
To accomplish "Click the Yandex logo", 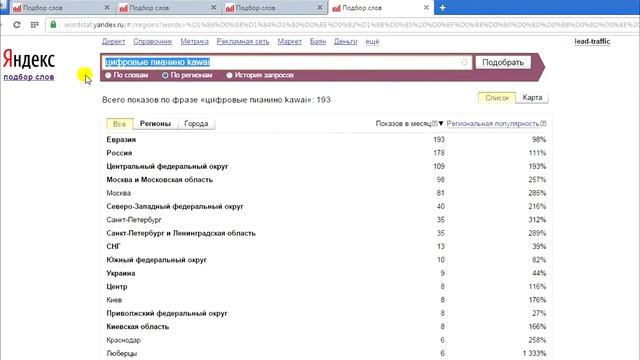I will pyautogui.click(x=29, y=60).
